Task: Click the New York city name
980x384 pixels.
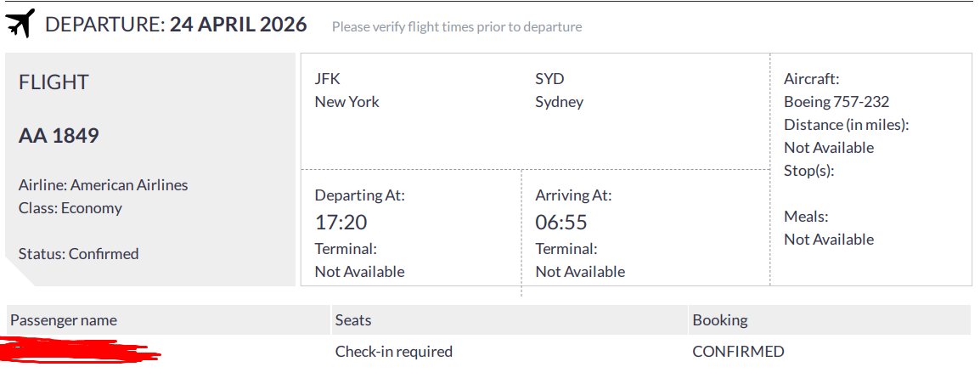Action: [x=346, y=102]
